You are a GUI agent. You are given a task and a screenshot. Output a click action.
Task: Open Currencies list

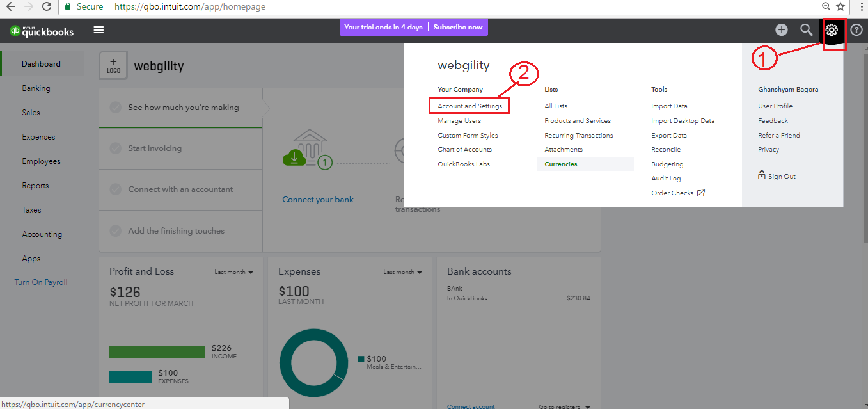pos(585,164)
